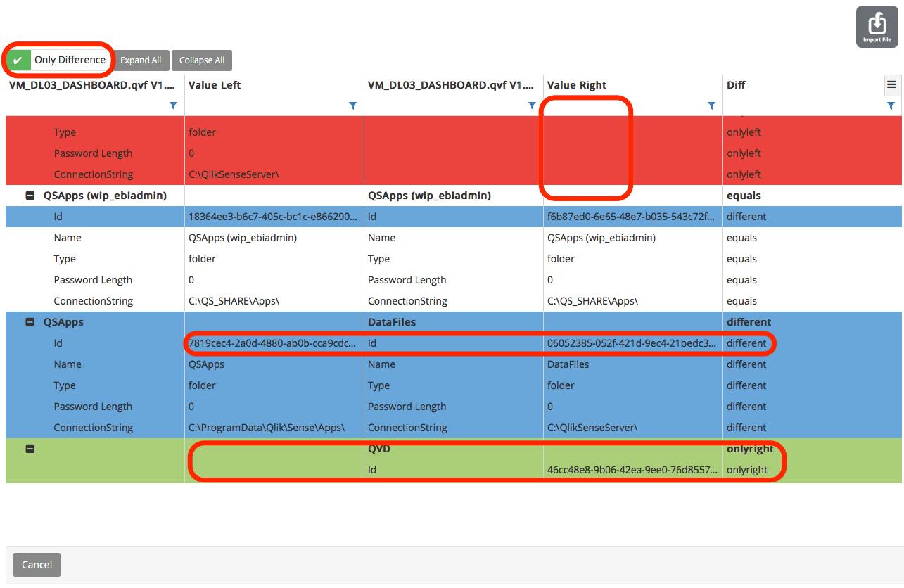Image resolution: width=904 pixels, height=588 pixels.
Task: Sort by the Value Right column header
Action: click(x=576, y=85)
